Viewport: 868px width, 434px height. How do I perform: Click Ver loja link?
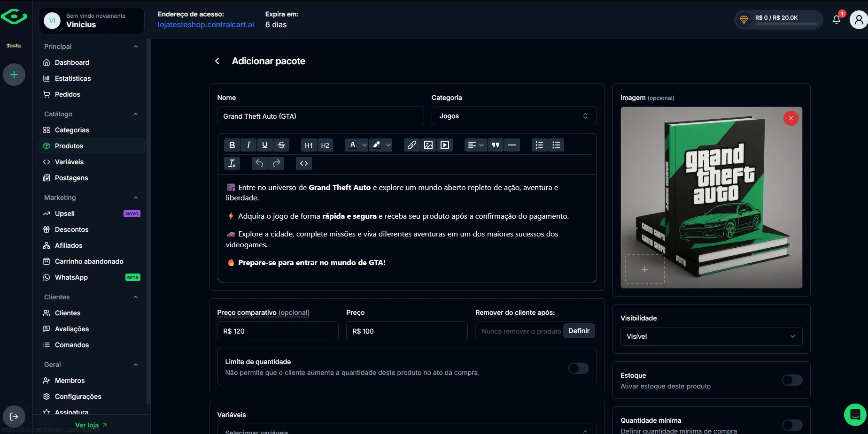click(x=91, y=425)
